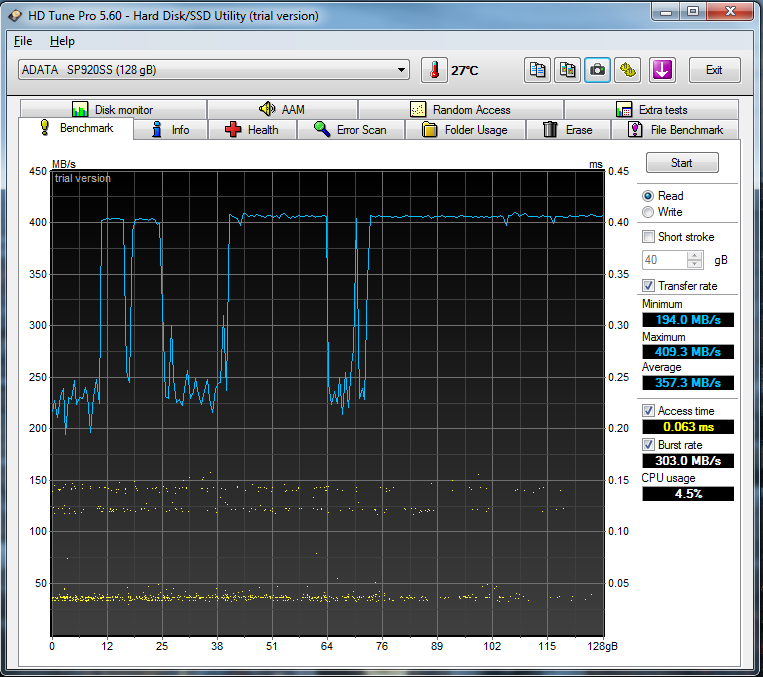This screenshot has height=677, width=763.
Task: Click the purple down-arrow icon
Action: [662, 70]
